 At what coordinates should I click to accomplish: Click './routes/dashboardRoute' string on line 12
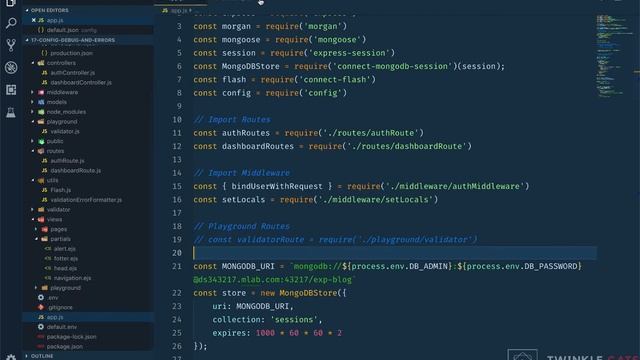pos(407,146)
